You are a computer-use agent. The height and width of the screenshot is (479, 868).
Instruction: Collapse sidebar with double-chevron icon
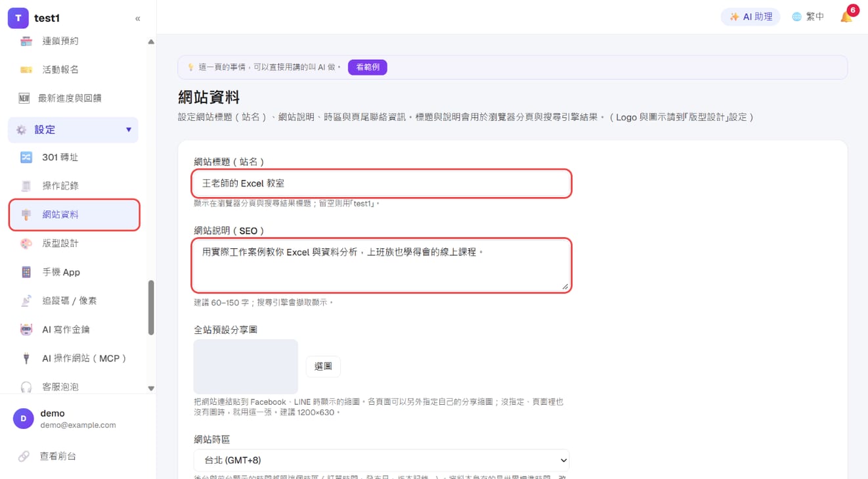coord(137,18)
